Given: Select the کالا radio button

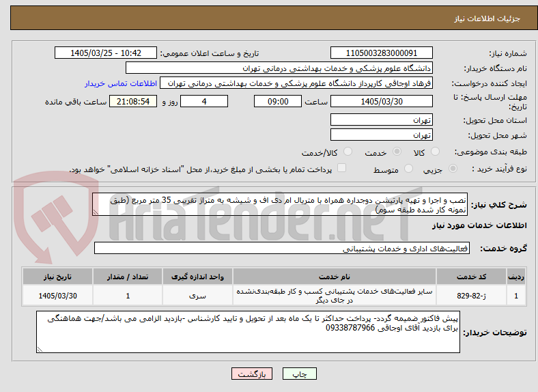Looking at the screenshot, I should (x=435, y=152).
